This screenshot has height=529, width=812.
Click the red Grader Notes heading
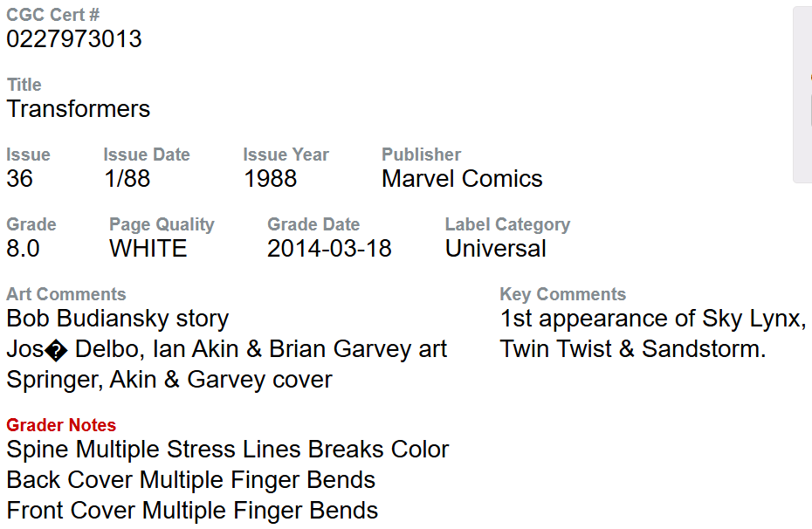coord(61,425)
